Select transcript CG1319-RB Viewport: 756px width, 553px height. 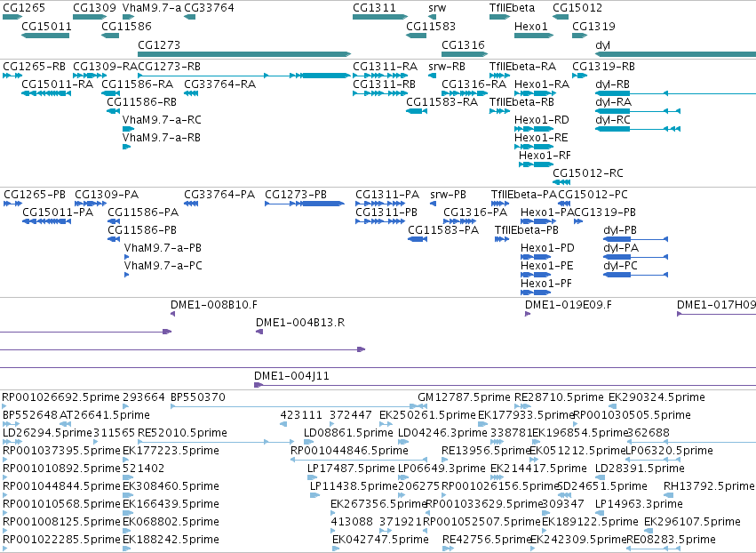[603, 66]
